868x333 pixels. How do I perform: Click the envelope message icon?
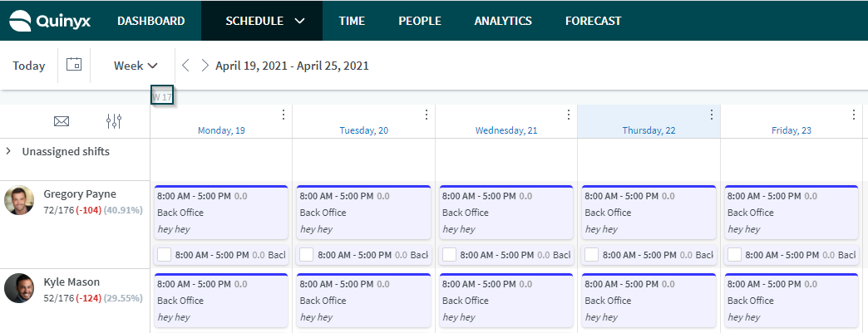pyautogui.click(x=62, y=121)
